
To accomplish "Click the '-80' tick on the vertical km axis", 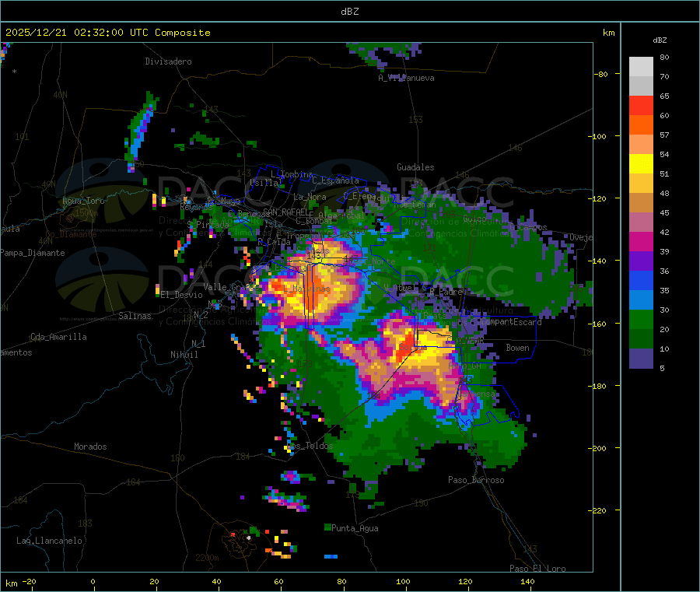I will (x=601, y=74).
